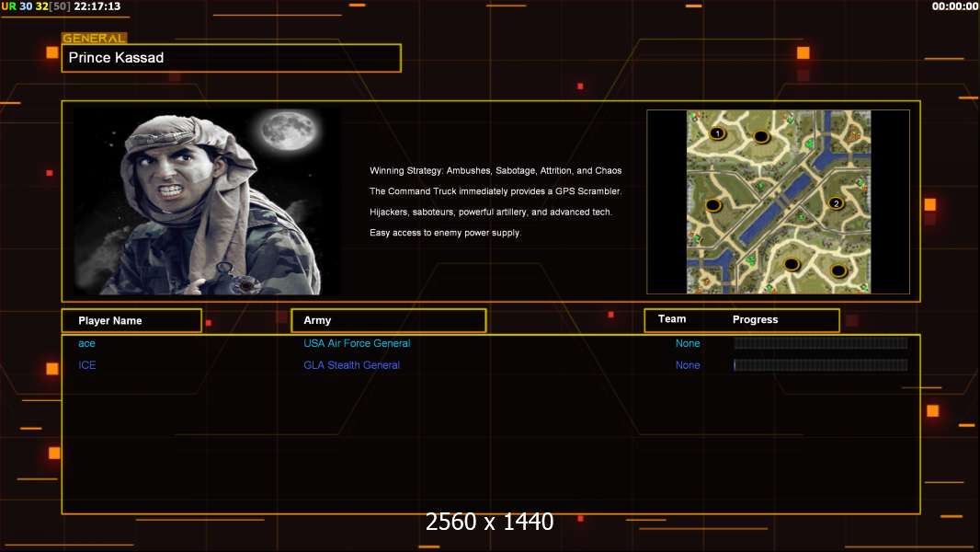The width and height of the screenshot is (980, 552).
Task: Select the Army column header
Action: [x=389, y=320]
